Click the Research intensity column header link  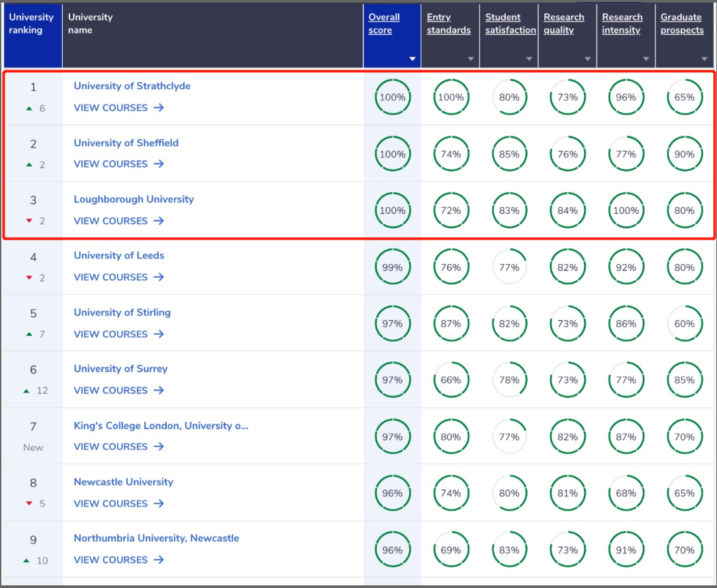tap(622, 24)
